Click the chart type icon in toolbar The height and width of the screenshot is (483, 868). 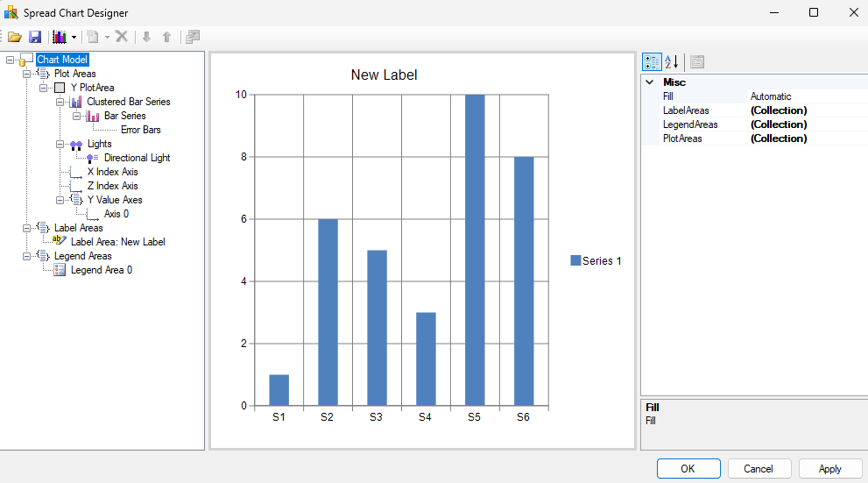[60, 37]
